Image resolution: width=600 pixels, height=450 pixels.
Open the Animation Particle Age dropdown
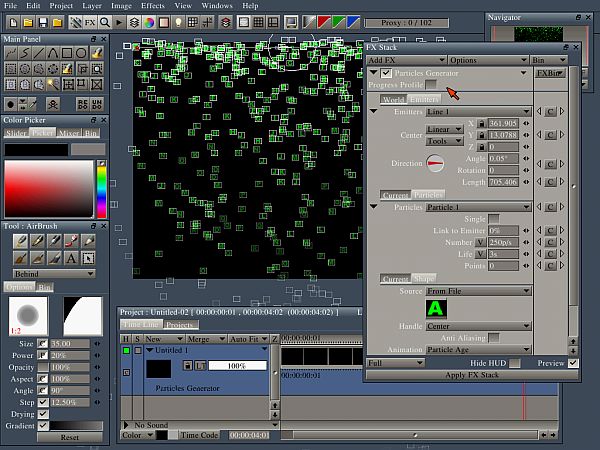478,349
